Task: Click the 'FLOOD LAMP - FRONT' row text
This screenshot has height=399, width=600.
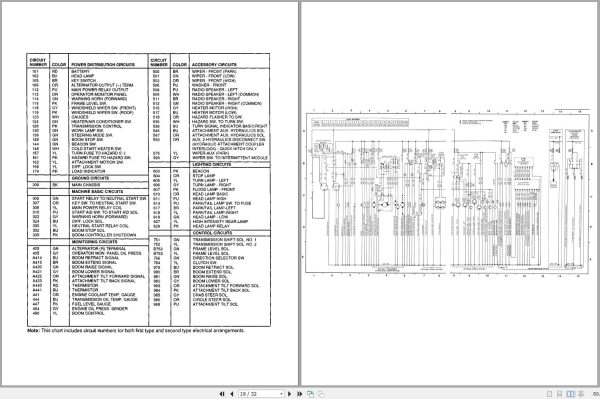Action: (214, 189)
